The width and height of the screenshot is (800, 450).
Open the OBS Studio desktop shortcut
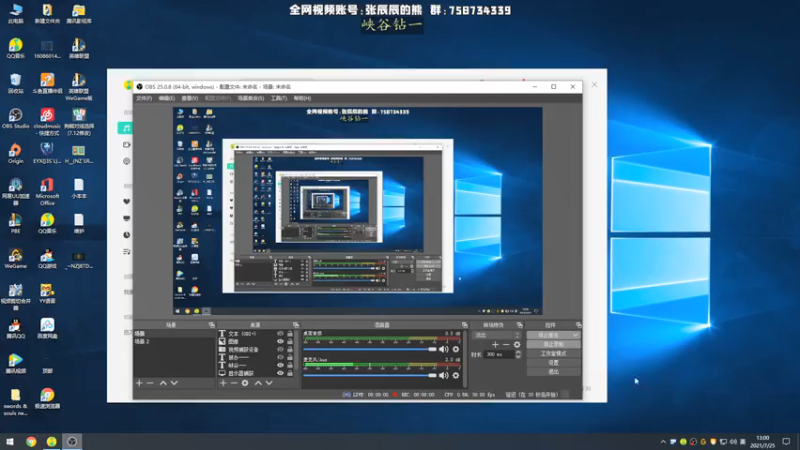click(x=15, y=118)
